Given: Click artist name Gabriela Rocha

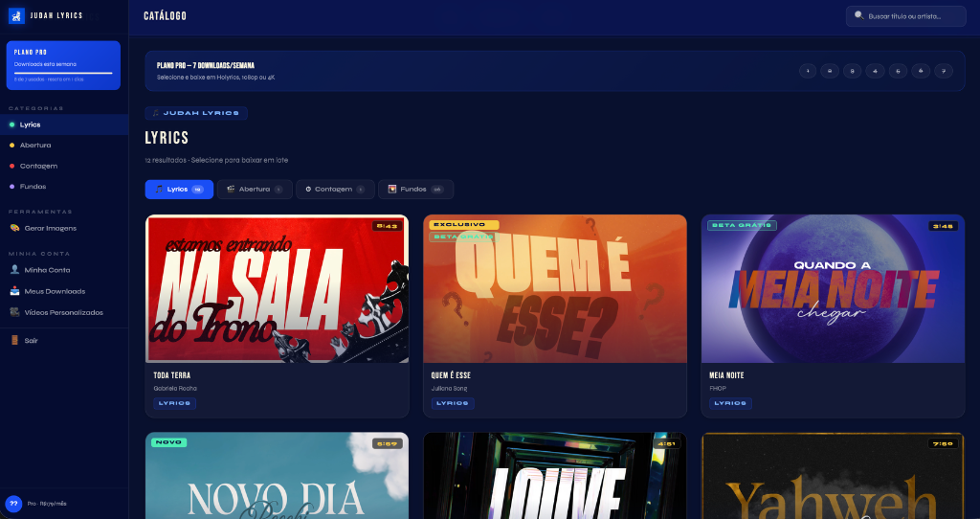Looking at the screenshot, I should click(x=175, y=389).
